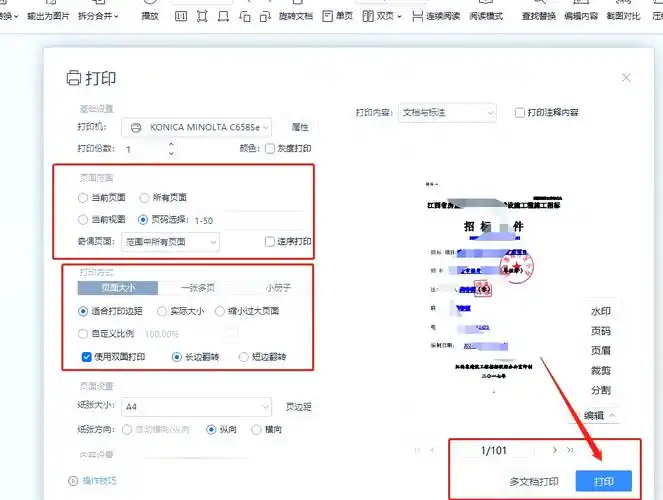
Task: Click the 页边距 margins button
Action: pyautogui.click(x=299, y=407)
